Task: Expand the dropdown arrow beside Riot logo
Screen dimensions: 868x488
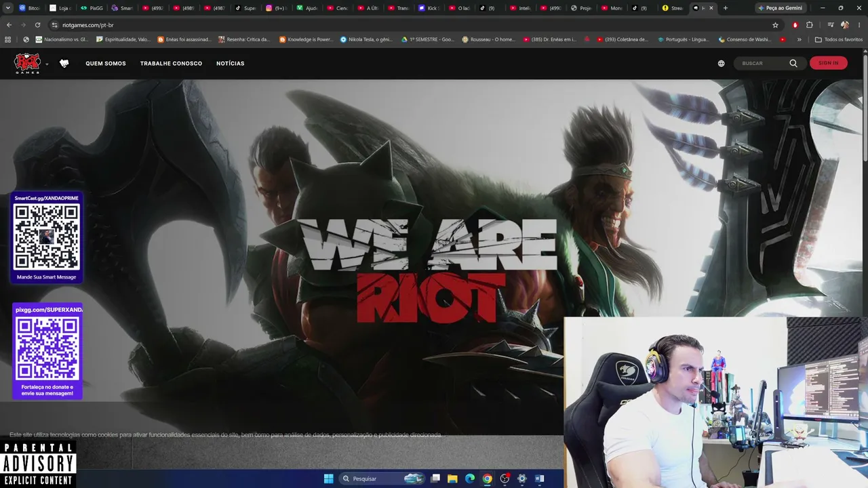Action: (47, 64)
